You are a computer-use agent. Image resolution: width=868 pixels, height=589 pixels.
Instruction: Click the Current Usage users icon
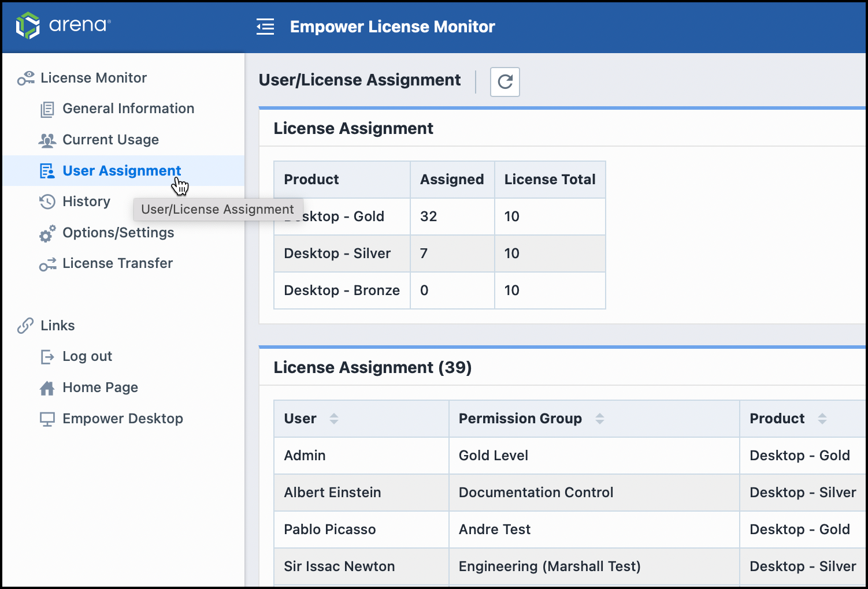tap(47, 139)
